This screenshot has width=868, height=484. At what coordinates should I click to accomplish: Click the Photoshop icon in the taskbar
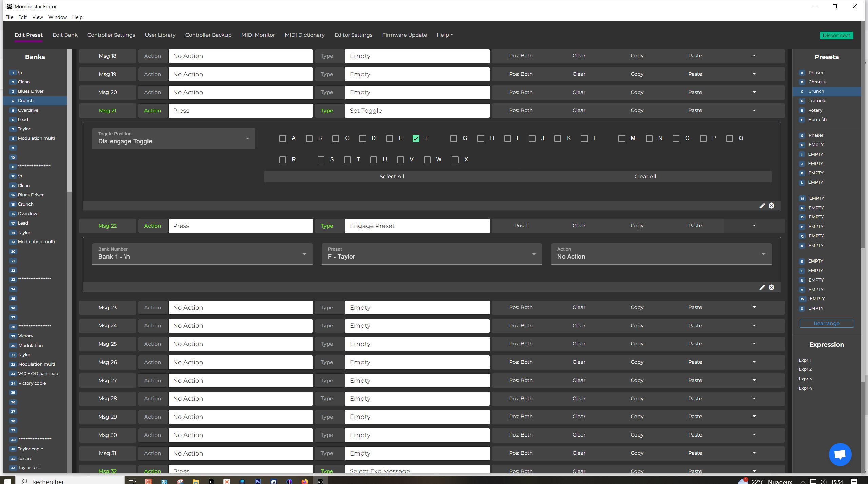pyautogui.click(x=258, y=481)
